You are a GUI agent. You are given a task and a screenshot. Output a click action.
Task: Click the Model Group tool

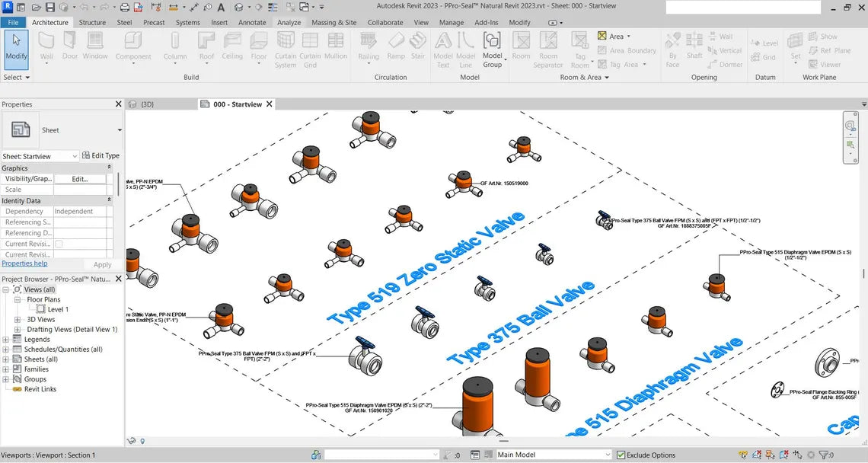coord(492,49)
